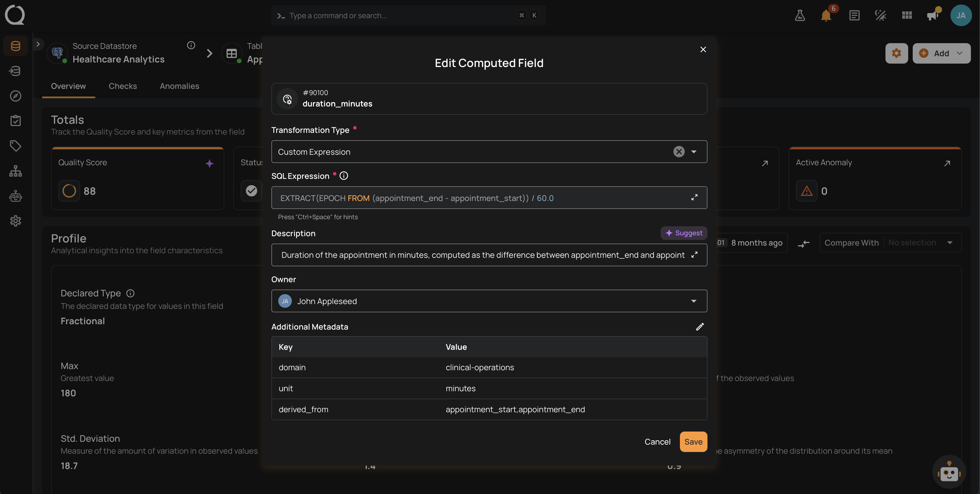Open the checks clipboard sidebar icon
Viewport: 980px width, 494px height.
16,121
